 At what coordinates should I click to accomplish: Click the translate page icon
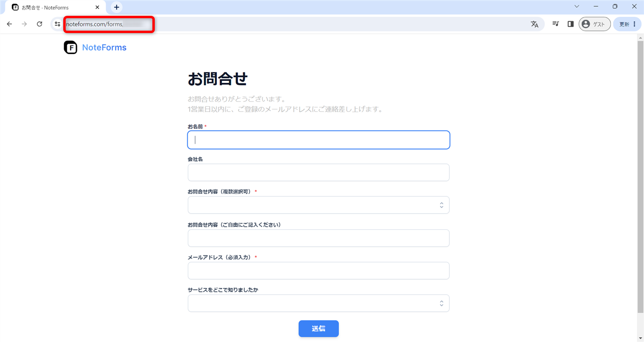[535, 24]
